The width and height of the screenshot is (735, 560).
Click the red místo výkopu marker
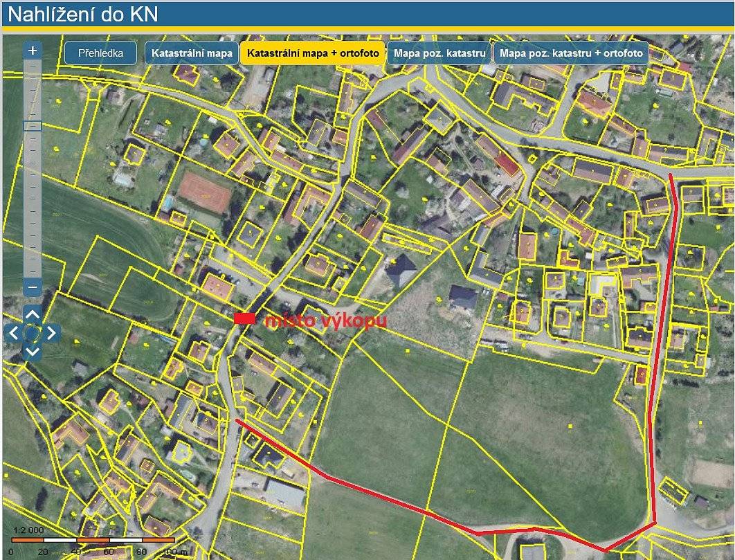246,318
